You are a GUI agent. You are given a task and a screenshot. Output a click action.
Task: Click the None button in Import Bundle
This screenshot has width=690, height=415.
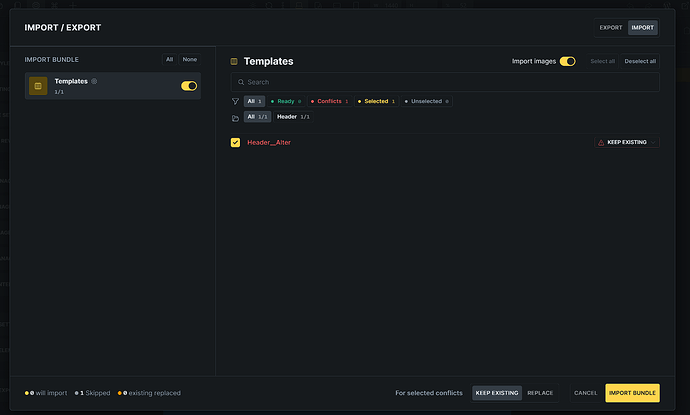pos(190,59)
